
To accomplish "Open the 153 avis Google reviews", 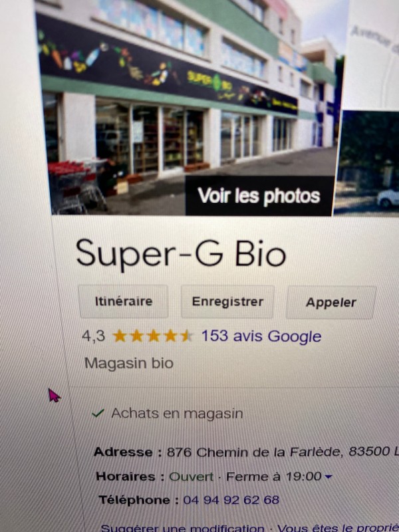I will 261,336.
